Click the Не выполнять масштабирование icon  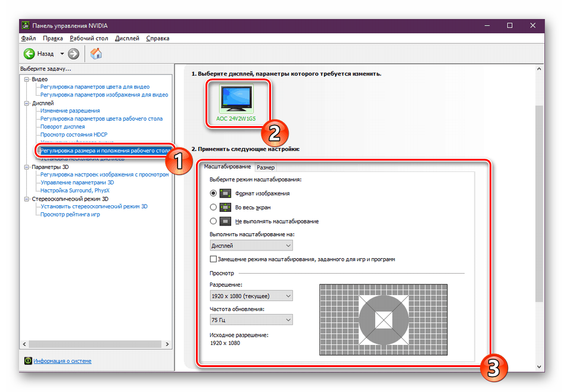225,221
